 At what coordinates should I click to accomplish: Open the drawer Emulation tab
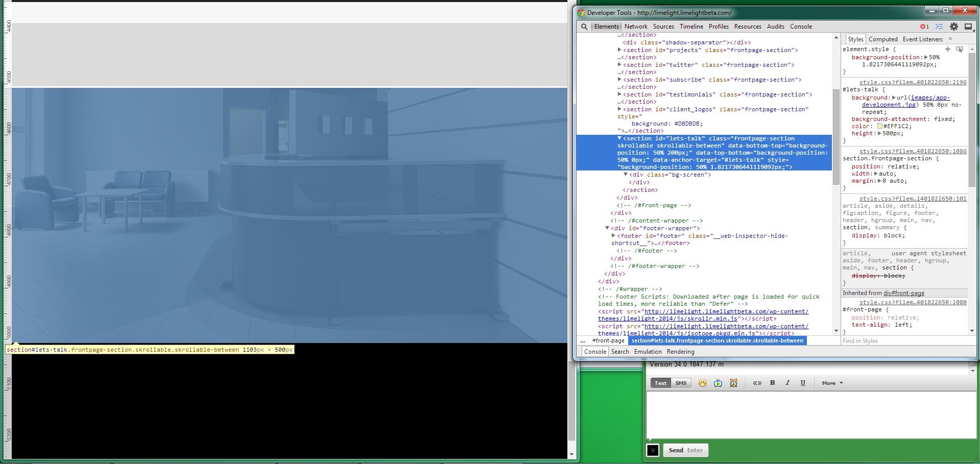648,352
